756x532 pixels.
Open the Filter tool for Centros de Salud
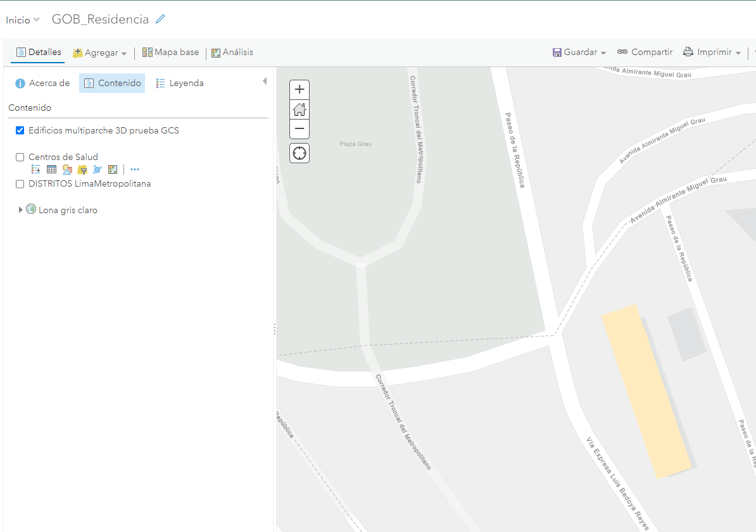(x=82, y=169)
